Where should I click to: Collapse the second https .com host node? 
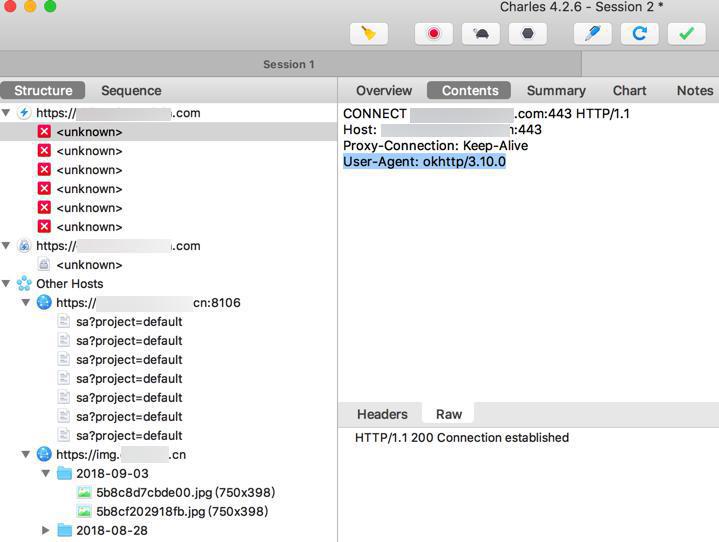[6, 246]
